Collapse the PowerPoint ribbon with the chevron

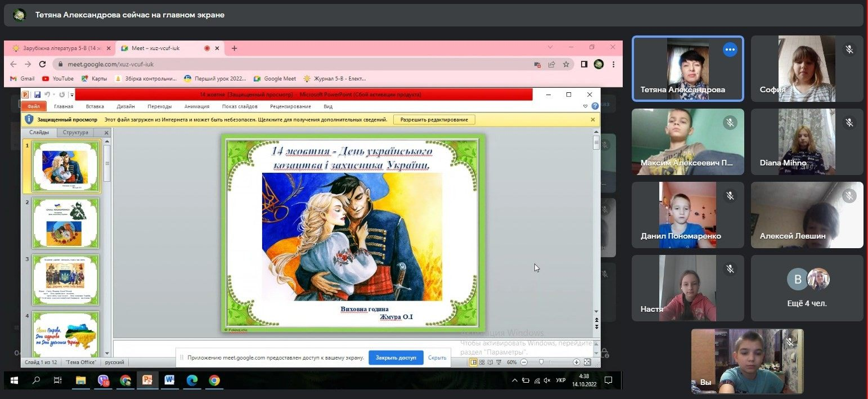click(x=585, y=106)
